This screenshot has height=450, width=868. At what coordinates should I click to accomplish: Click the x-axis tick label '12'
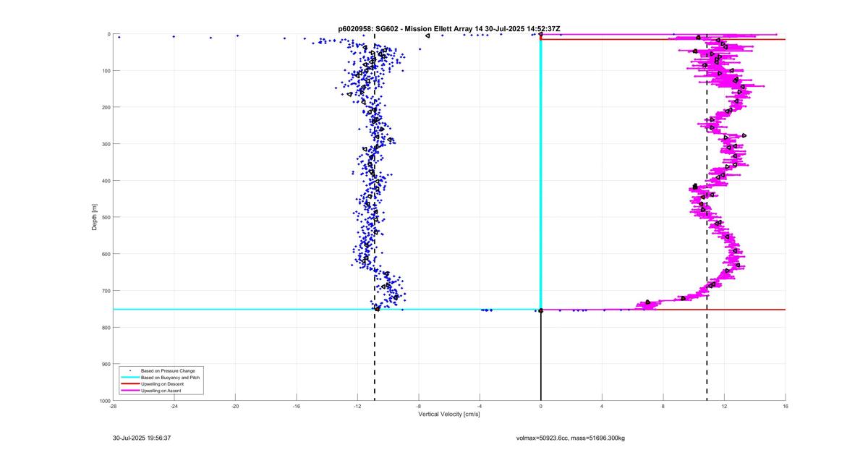724,406
